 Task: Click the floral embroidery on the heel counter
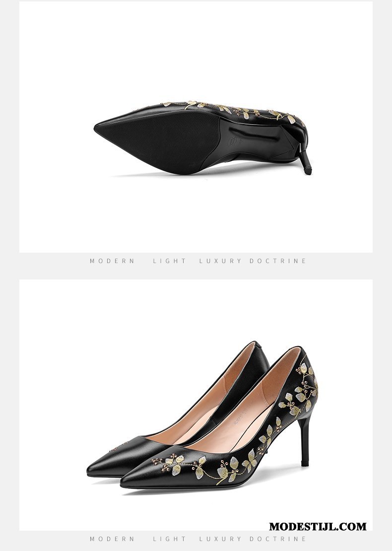(303, 390)
